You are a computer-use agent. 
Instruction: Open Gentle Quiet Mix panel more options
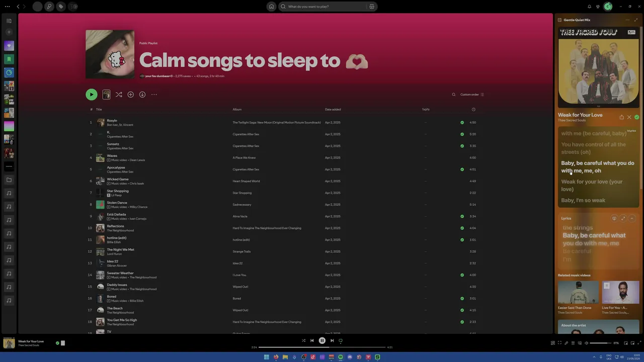pyautogui.click(x=627, y=20)
